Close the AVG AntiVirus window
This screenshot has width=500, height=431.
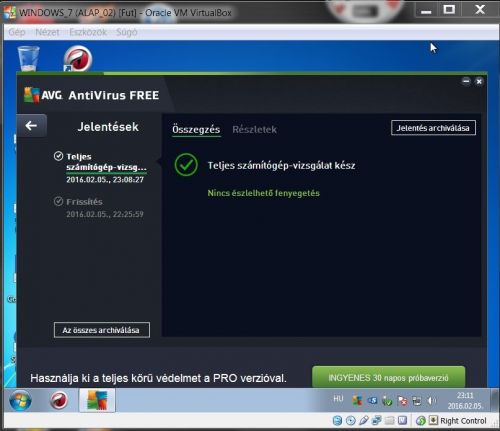[479, 81]
